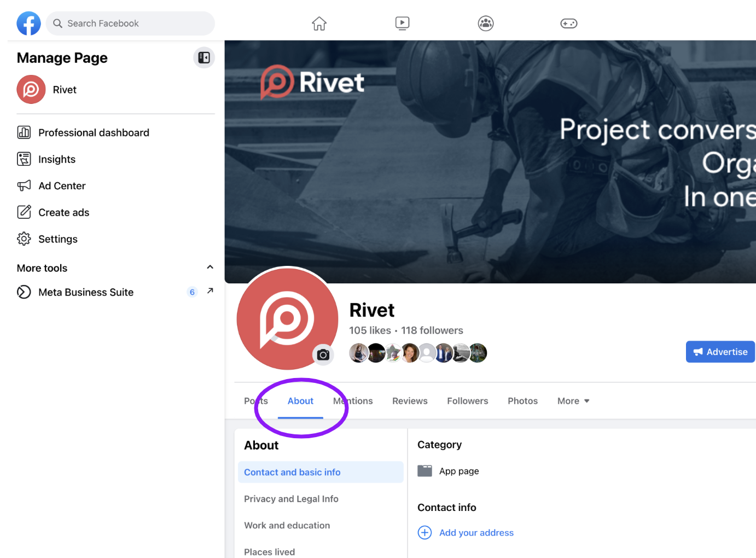Image resolution: width=756 pixels, height=558 pixels.
Task: Switch to the About tab
Action: coord(300,401)
